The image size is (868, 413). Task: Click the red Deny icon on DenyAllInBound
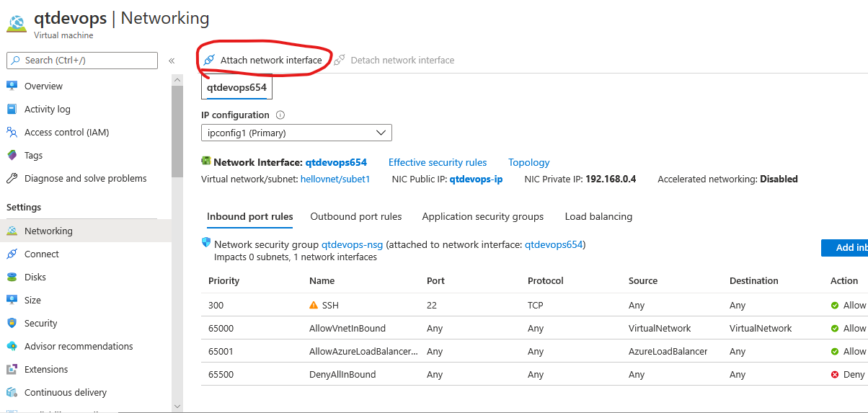835,374
